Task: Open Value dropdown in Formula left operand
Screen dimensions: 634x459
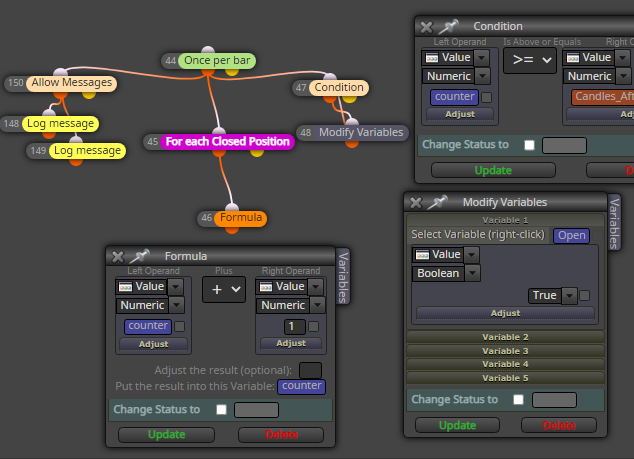Action: pos(175,287)
